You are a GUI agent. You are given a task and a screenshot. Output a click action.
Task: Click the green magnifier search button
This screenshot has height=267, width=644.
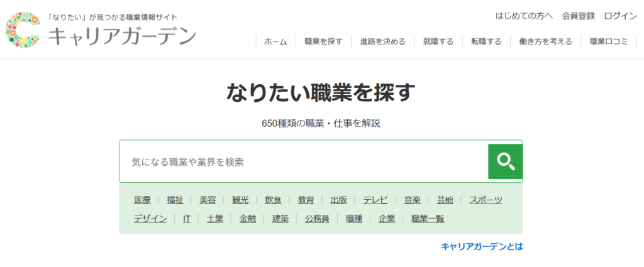coord(505,161)
